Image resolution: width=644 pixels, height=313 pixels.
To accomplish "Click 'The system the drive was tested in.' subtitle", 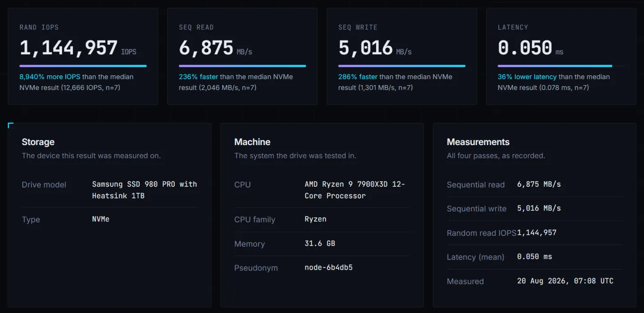I will coord(295,156).
